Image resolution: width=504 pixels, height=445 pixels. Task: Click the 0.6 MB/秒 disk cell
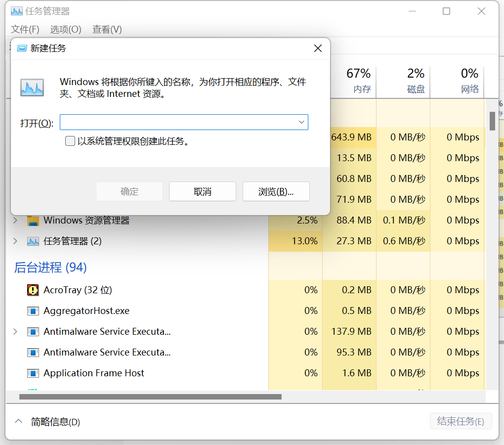404,241
